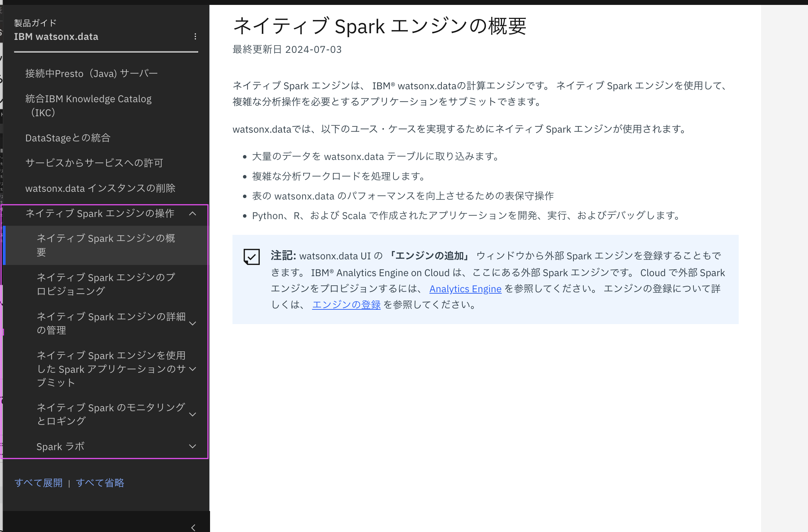Open 統合IBM Knowledge Catalog (IKC) page
The image size is (808, 532).
coord(88,105)
